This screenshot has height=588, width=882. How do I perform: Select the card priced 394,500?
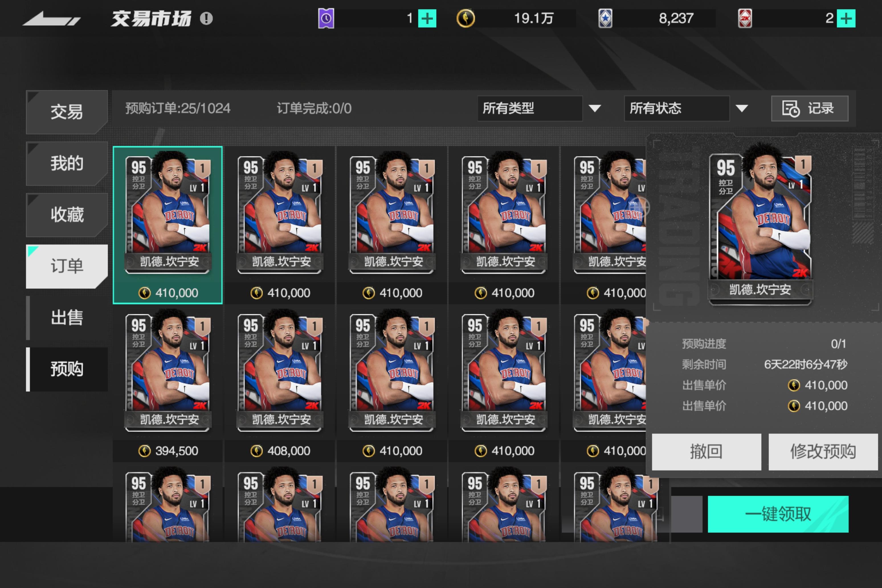(168, 383)
